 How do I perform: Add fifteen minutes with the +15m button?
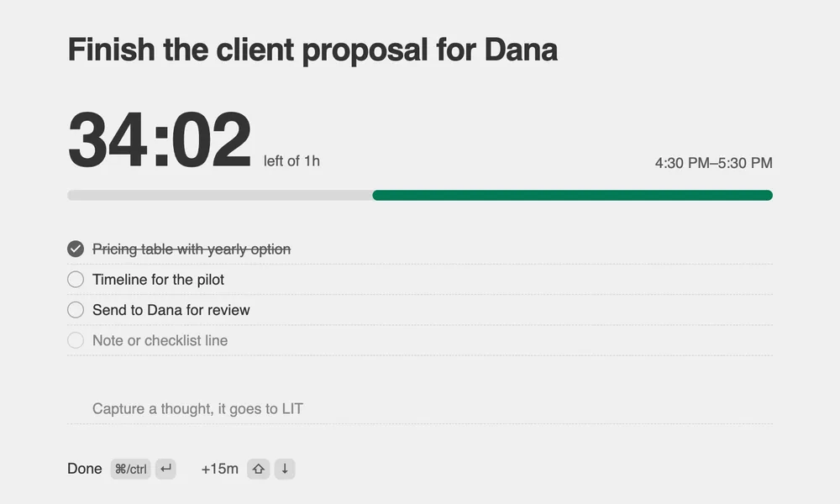point(219,470)
